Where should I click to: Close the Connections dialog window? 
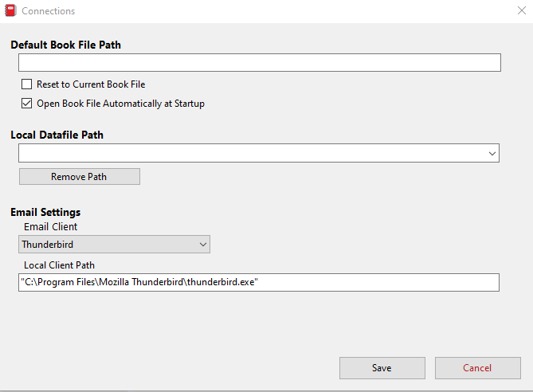coord(521,11)
